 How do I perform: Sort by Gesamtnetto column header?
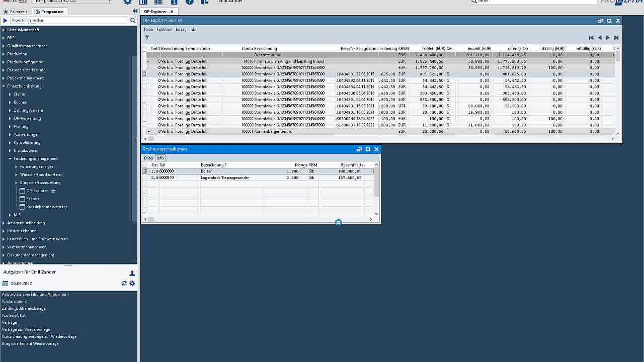tap(352, 165)
